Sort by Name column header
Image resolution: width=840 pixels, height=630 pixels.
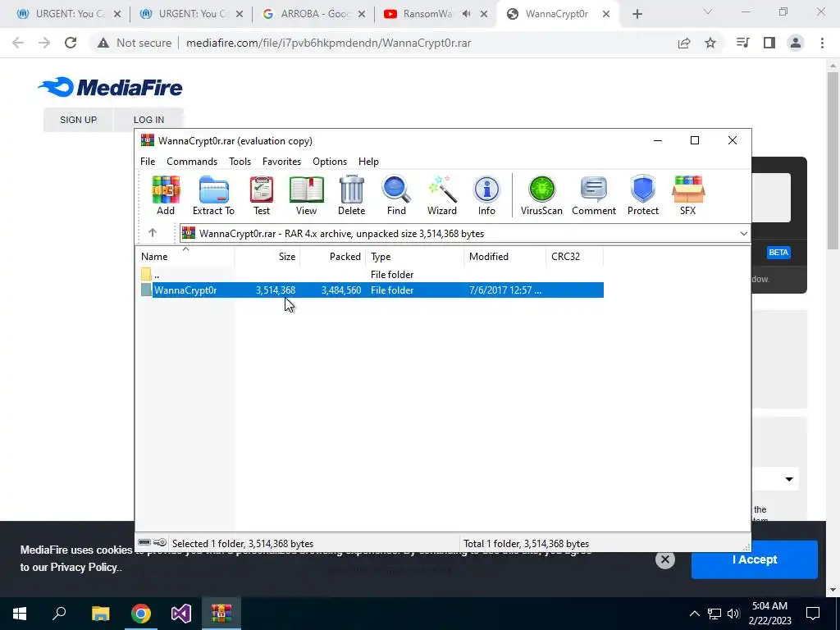pos(185,257)
